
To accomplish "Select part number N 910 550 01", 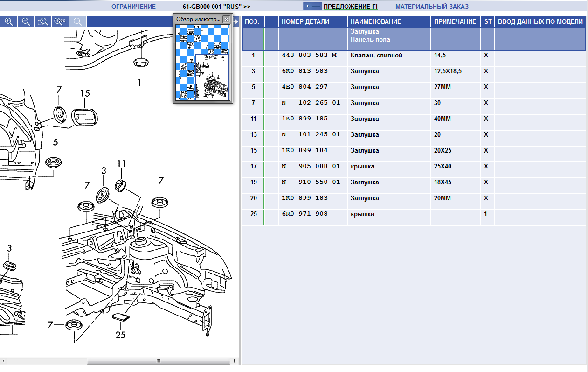I will pyautogui.click(x=311, y=182).
